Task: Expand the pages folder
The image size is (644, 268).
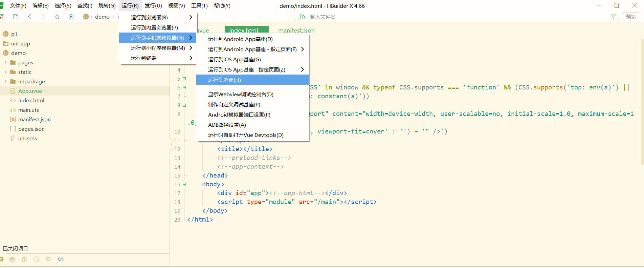Action: pyautogui.click(x=5, y=62)
